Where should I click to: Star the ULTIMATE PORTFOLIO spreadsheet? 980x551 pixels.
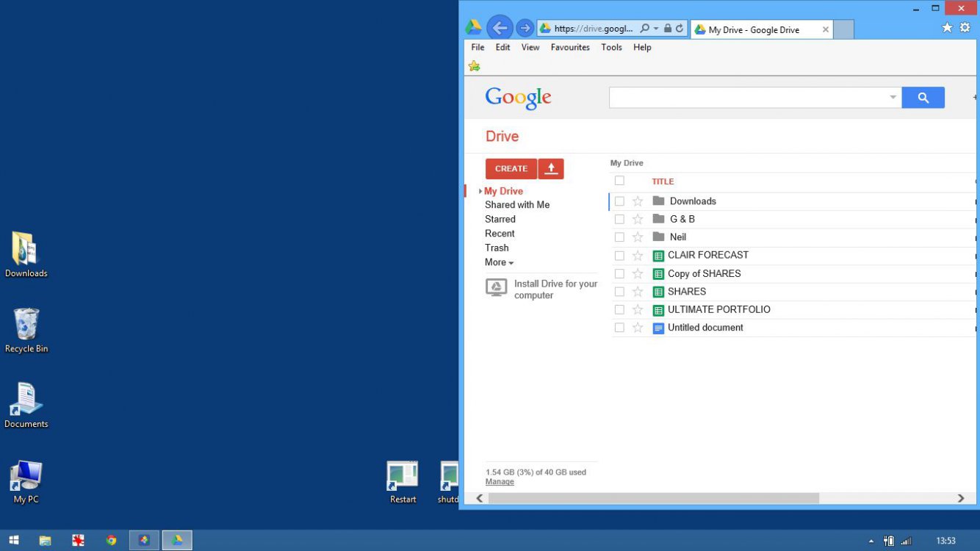(638, 310)
